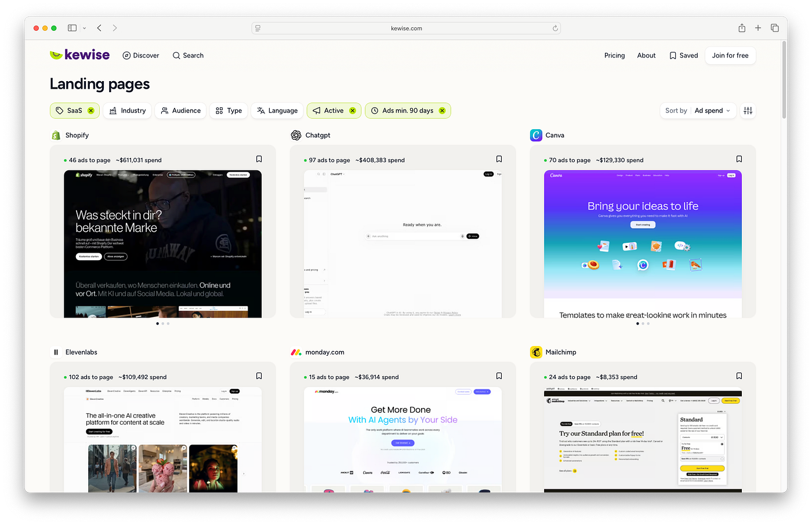Go forward in browser history

[x=115, y=28]
